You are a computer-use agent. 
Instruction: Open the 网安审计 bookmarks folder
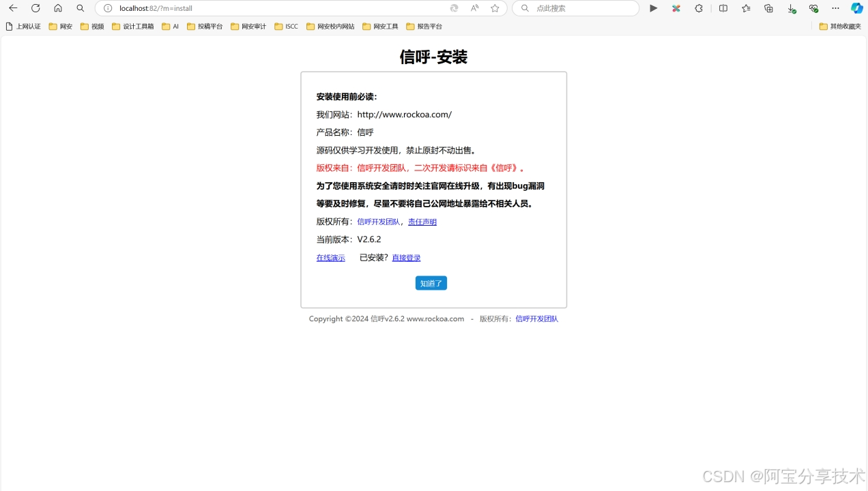(x=248, y=27)
